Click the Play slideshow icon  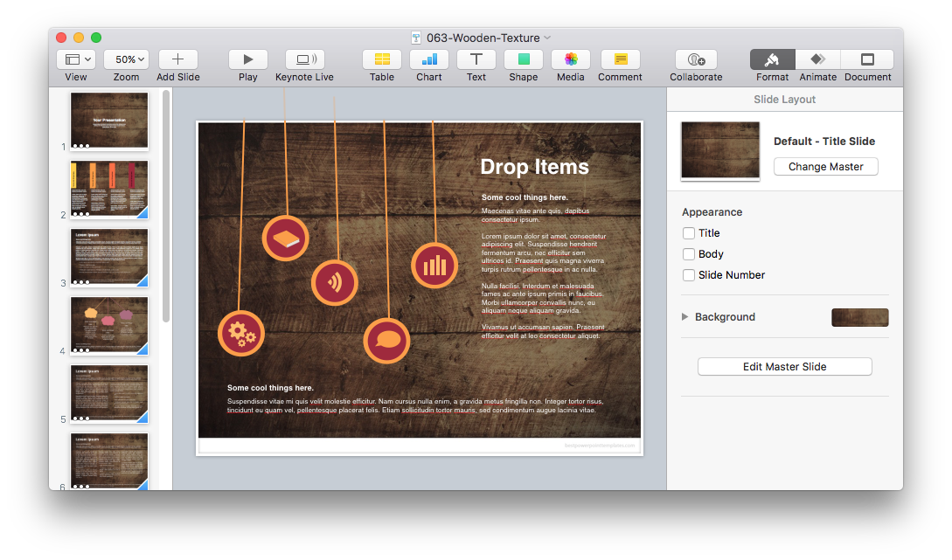[248, 59]
